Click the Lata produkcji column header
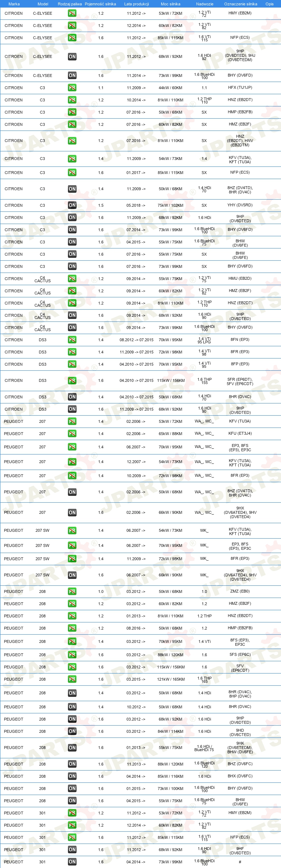Image resolution: width=281 pixels, height=868 pixels. (x=137, y=4)
